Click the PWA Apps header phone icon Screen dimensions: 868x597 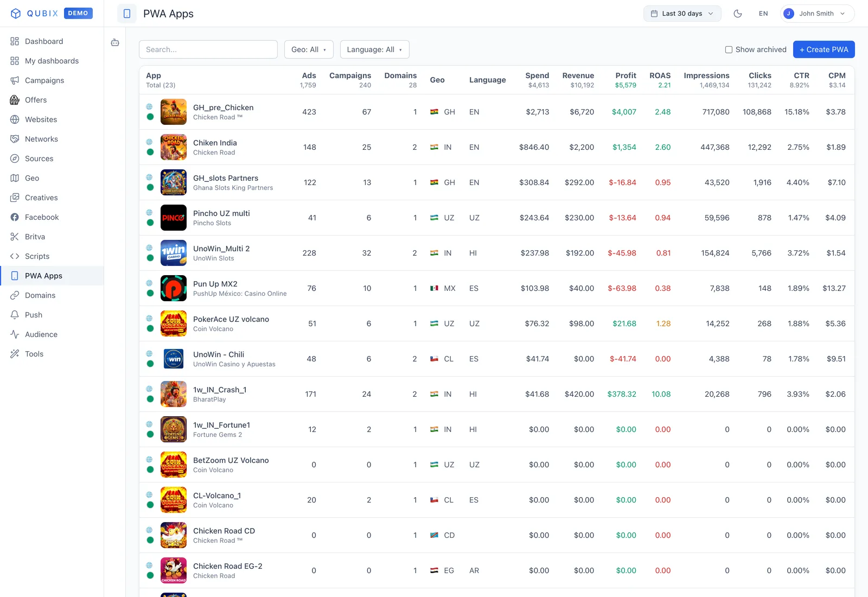(127, 14)
